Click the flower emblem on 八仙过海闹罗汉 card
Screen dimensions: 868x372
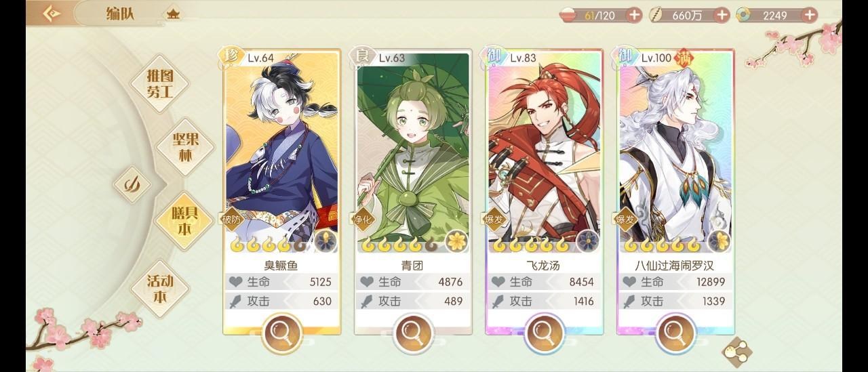click(x=719, y=241)
